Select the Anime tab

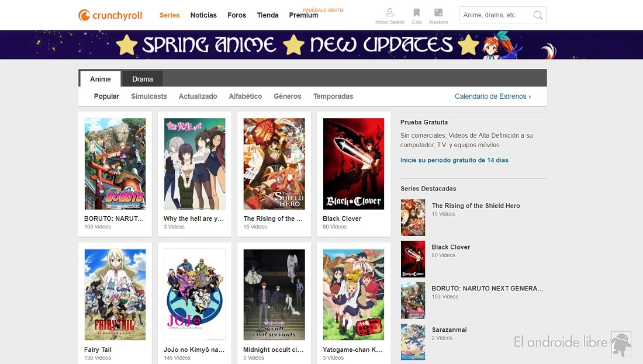click(x=101, y=79)
